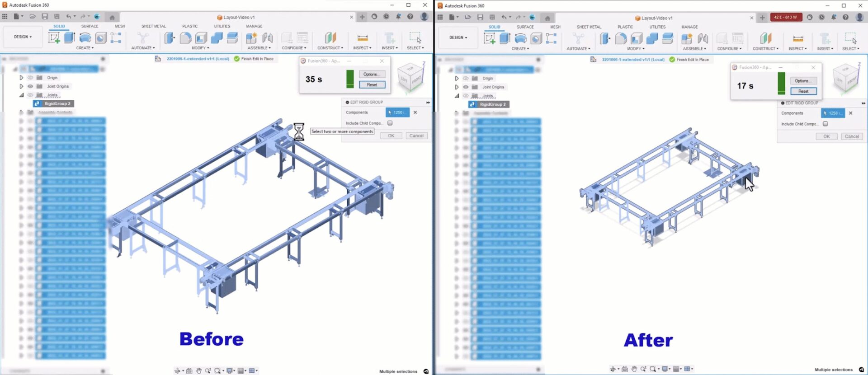Expand Joint Origins folder in left browser
Screen dimensions: 868x375
point(21,86)
